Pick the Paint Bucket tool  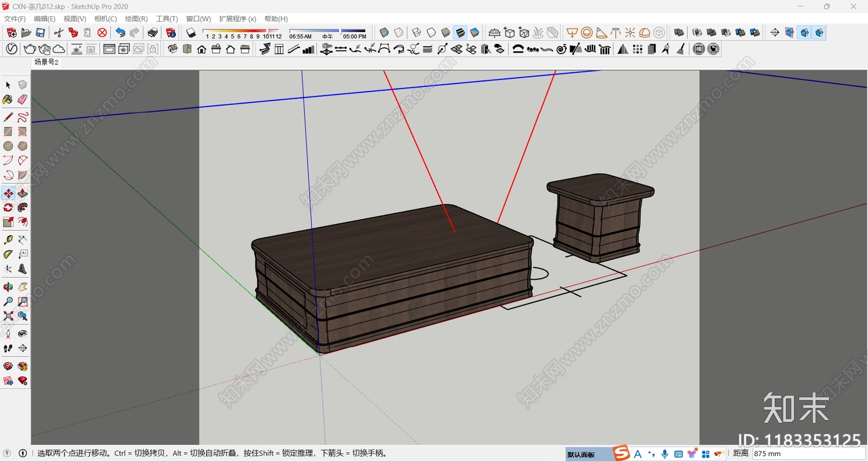pos(8,99)
